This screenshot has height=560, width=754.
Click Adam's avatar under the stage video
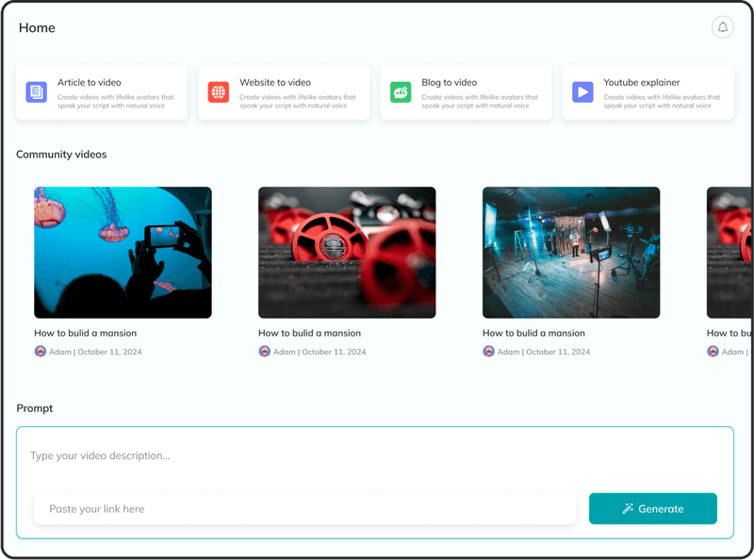coord(487,352)
